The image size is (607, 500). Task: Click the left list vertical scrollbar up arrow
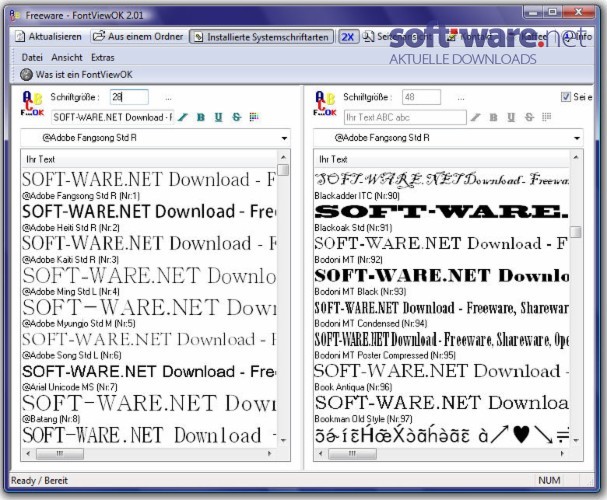[x=283, y=157]
